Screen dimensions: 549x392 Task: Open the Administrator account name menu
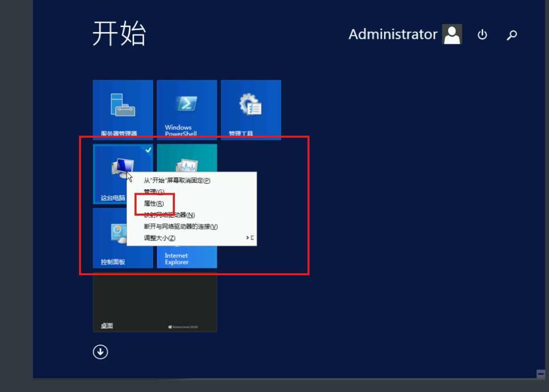point(393,34)
